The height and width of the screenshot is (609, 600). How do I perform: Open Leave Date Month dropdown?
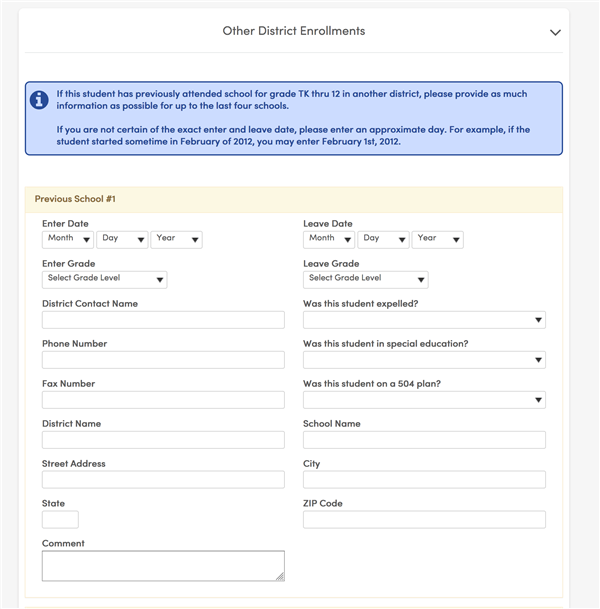(329, 240)
